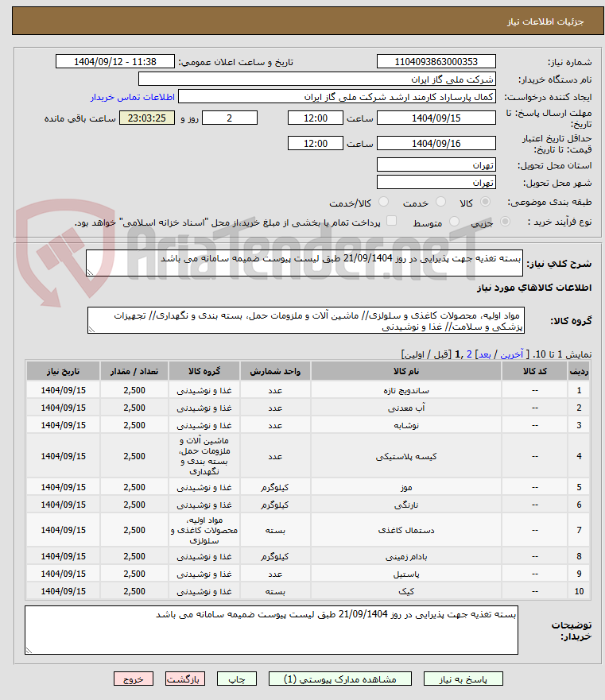Choose the متوسط purchase process option
The width and height of the screenshot is (605, 700).
pyautogui.click(x=454, y=222)
